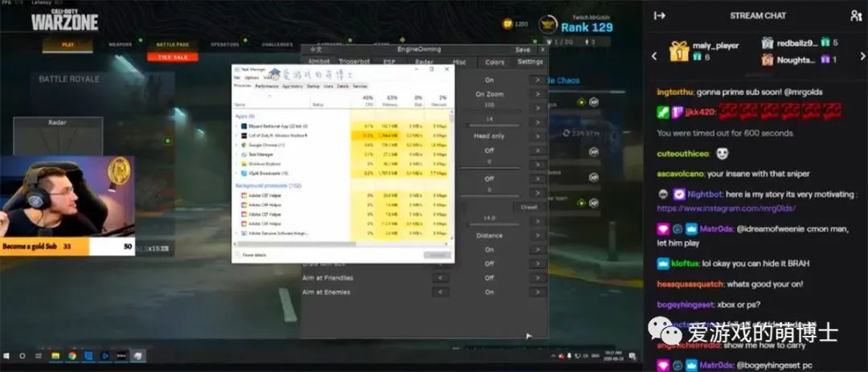Select the PLAY tab in Warzone
Image resolution: width=868 pixels, height=372 pixels.
68,45
